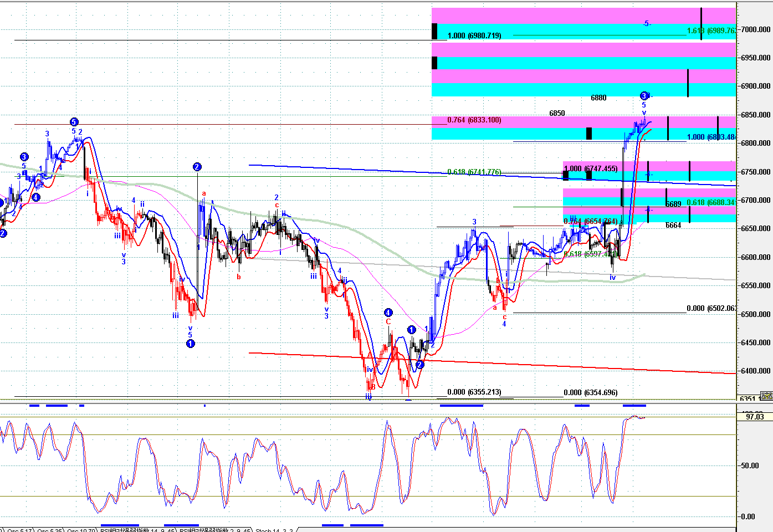Switch to the Osc 5,17 indicator tab

point(19,530)
